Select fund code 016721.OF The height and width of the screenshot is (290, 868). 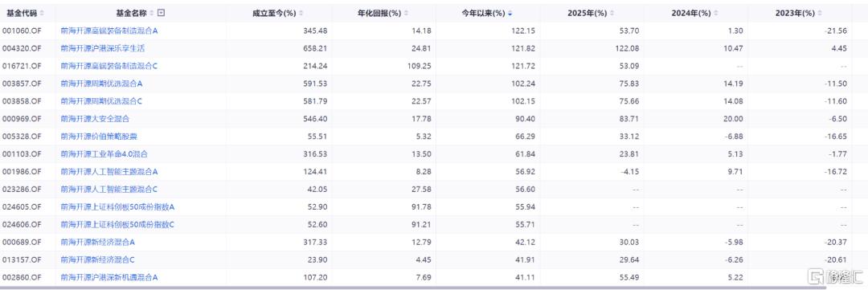click(x=23, y=67)
